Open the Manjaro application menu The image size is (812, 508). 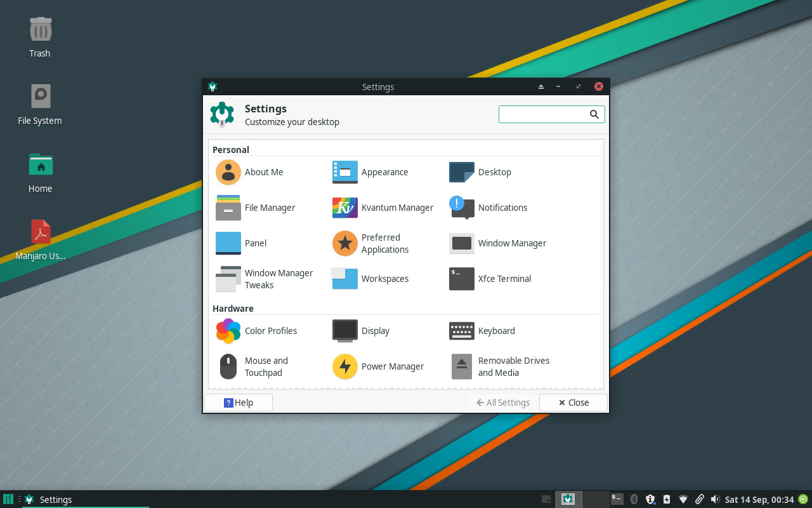pyautogui.click(x=8, y=499)
